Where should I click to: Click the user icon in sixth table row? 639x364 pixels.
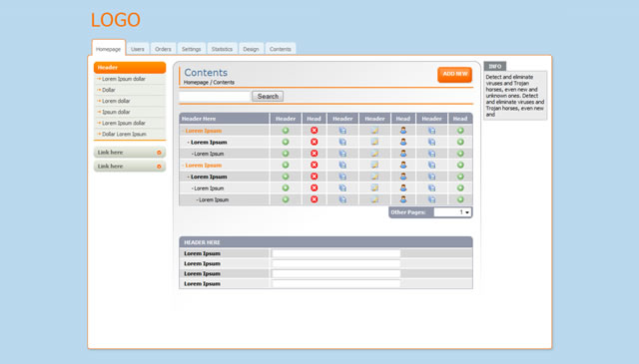(x=403, y=188)
